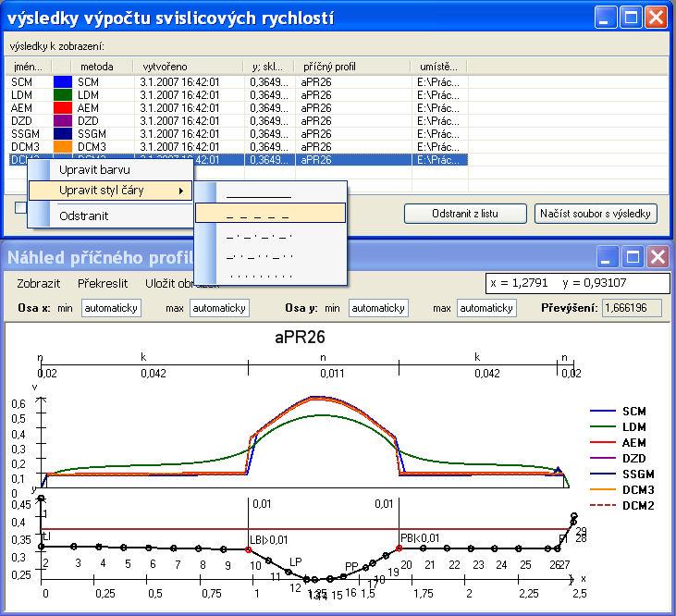Viewport: 676px width, 616px height.
Task: Click the 'příčný profil' column header
Action: click(x=353, y=67)
